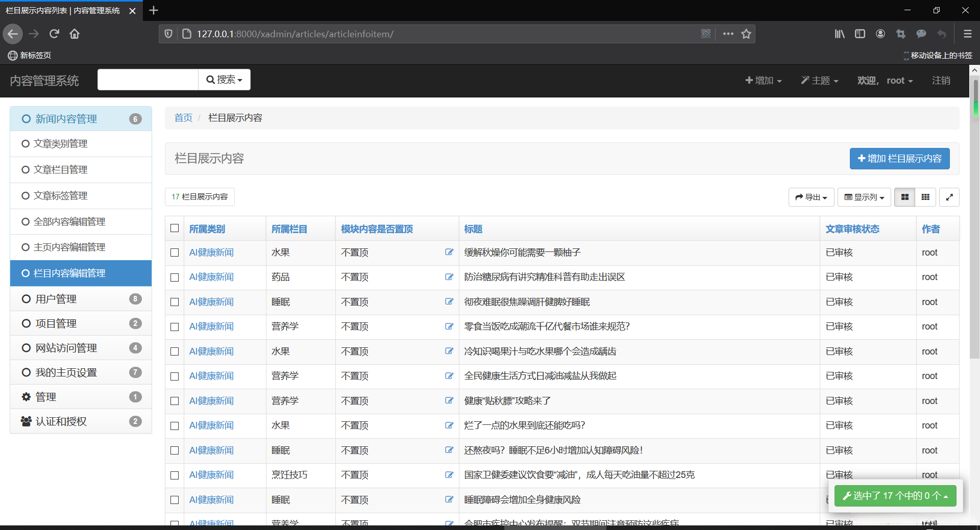The height and width of the screenshot is (530, 980).
Task: Open the 主题 theme dropdown in navbar
Action: (x=819, y=81)
